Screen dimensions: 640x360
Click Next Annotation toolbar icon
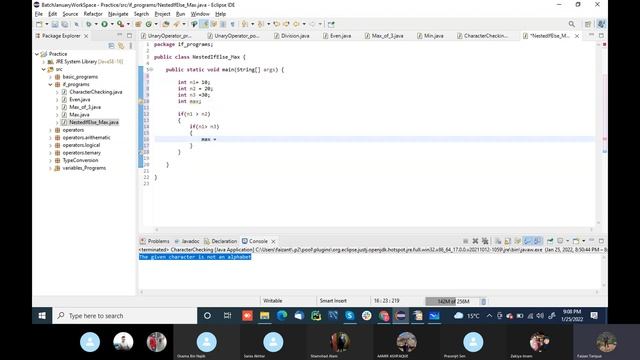pyautogui.click(x=245, y=24)
